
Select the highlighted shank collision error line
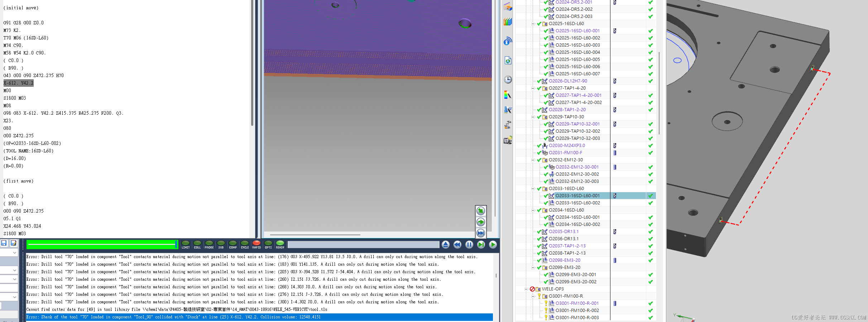[x=259, y=317]
